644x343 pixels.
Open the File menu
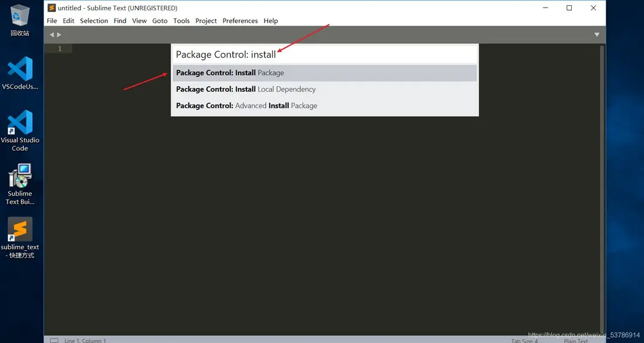click(x=52, y=21)
